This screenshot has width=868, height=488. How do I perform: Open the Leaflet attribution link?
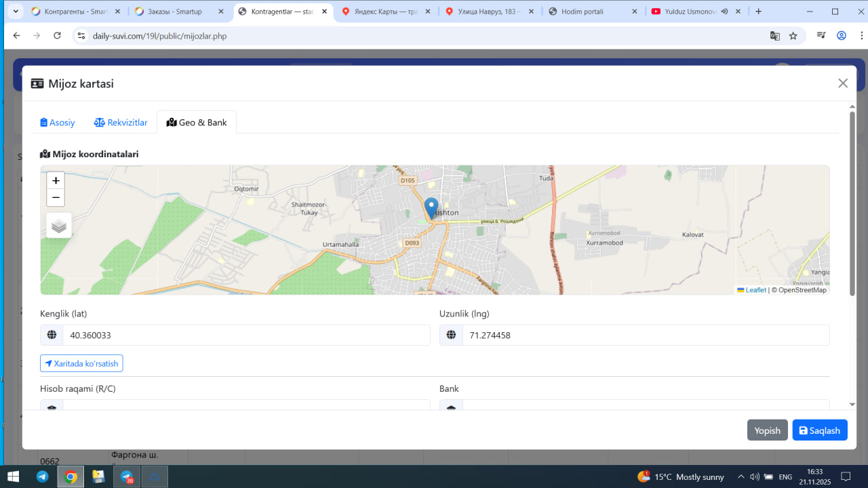click(x=752, y=290)
